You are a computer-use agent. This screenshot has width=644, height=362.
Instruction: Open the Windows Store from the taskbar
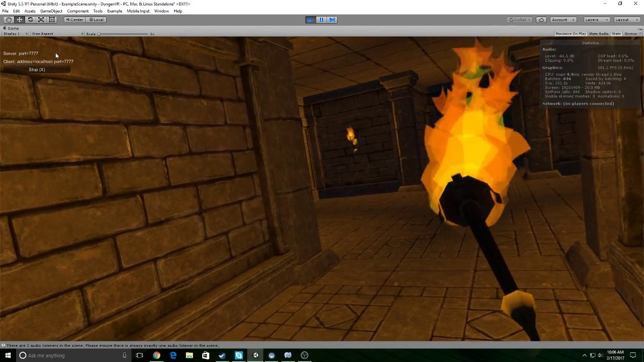pos(205,355)
